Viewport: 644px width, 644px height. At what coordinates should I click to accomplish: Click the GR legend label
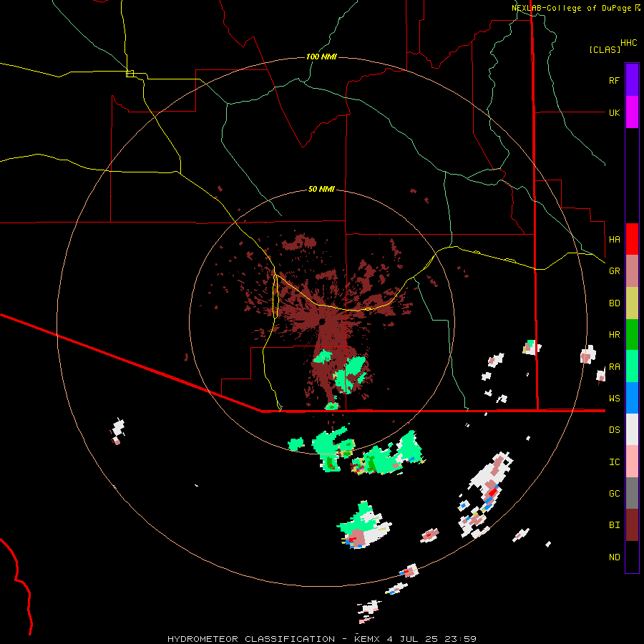click(x=614, y=271)
